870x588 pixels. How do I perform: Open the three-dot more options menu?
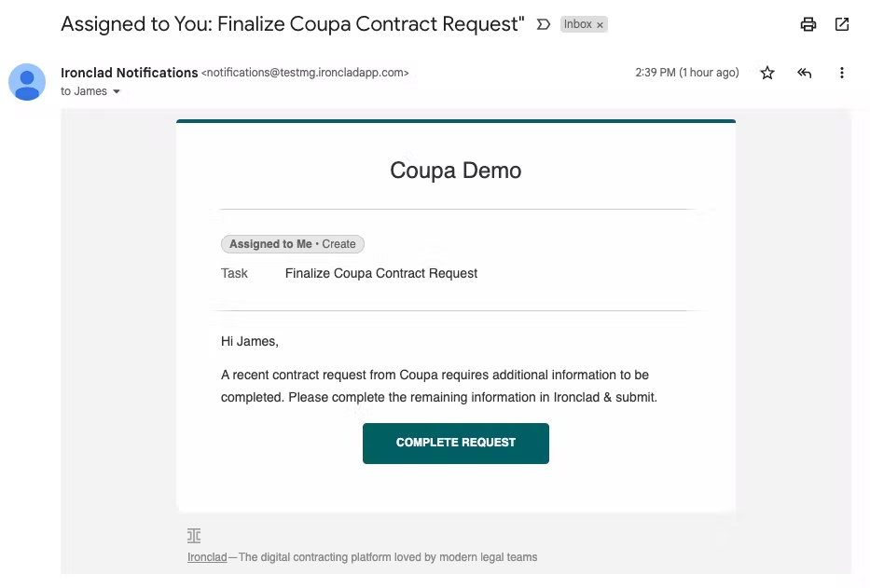[842, 73]
